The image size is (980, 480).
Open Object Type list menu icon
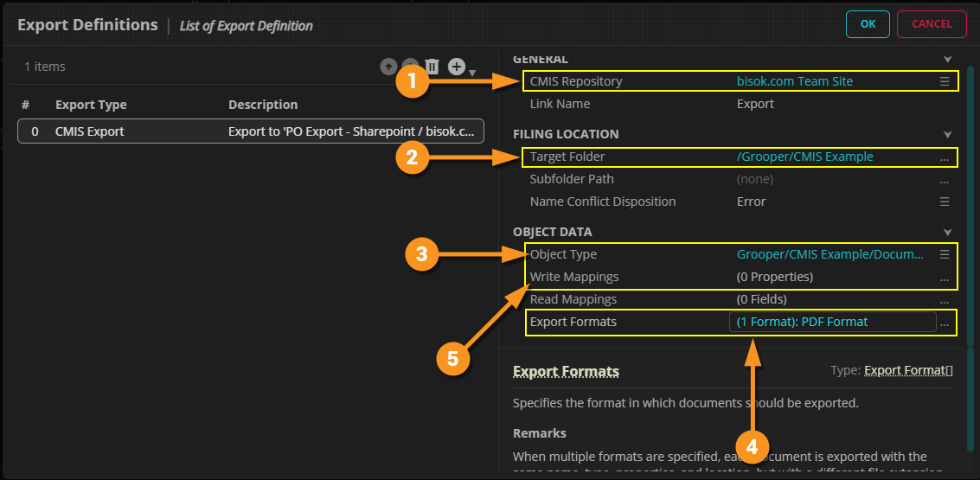[945, 254]
